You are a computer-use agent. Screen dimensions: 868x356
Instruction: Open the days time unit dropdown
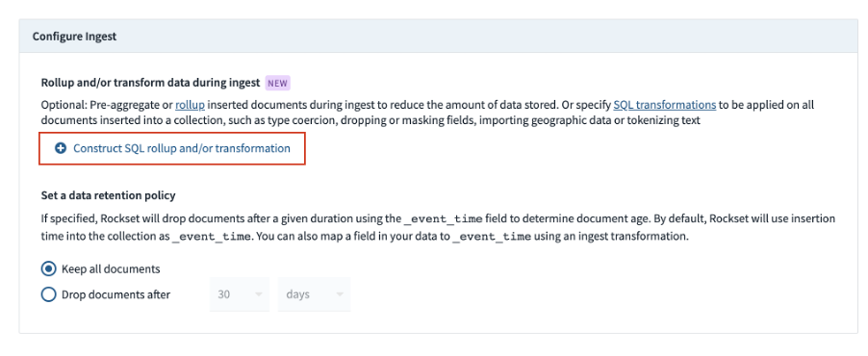click(x=315, y=294)
